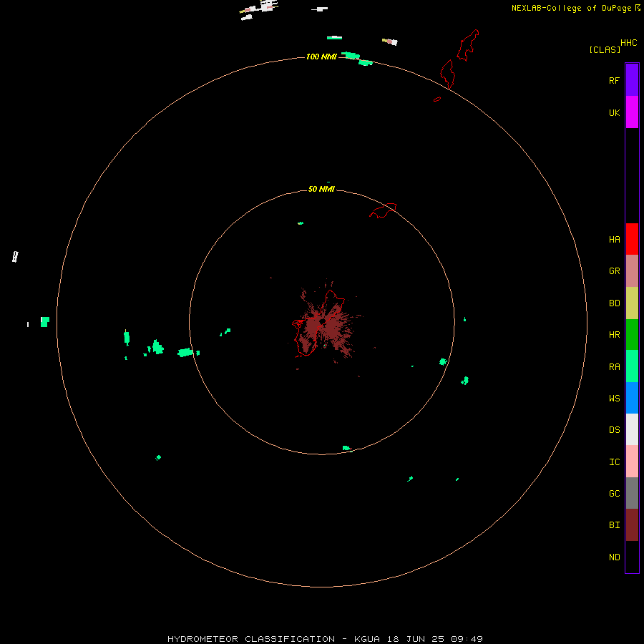Click the "RF" legend label
Viewport: 644px width, 644px height.
pos(614,80)
